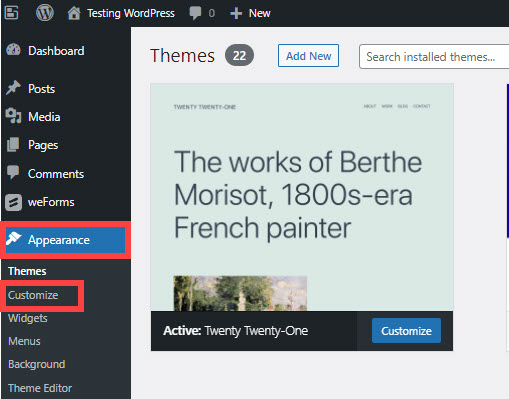Go to the Widgets submenu
The width and height of the screenshot is (509, 399).
28,318
